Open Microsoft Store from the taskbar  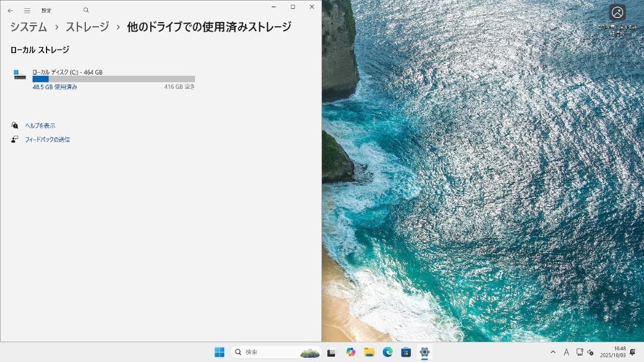point(405,352)
